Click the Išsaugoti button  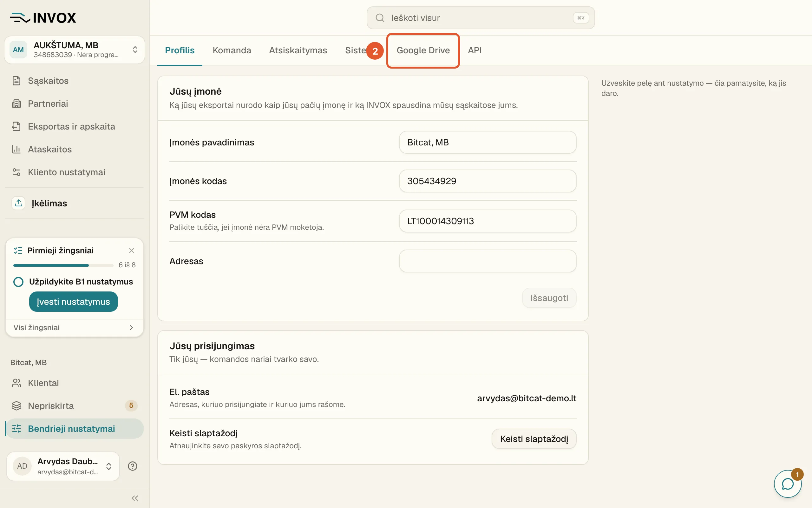point(549,298)
